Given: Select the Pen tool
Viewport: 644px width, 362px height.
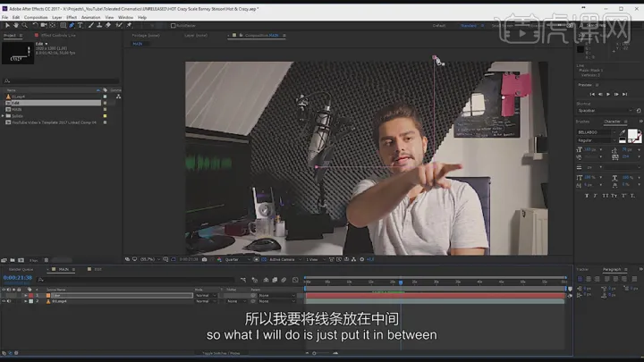Looking at the screenshot, I should pyautogui.click(x=72, y=25).
